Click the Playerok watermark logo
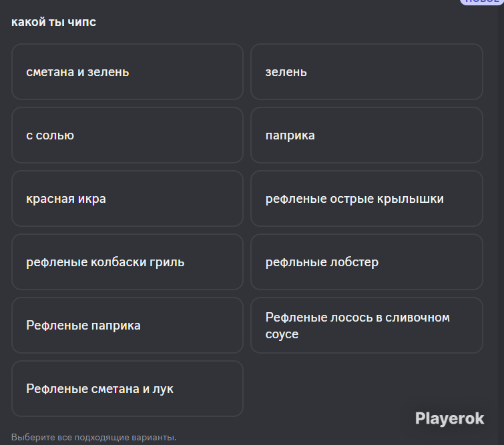This screenshot has width=504, height=445. click(x=449, y=418)
